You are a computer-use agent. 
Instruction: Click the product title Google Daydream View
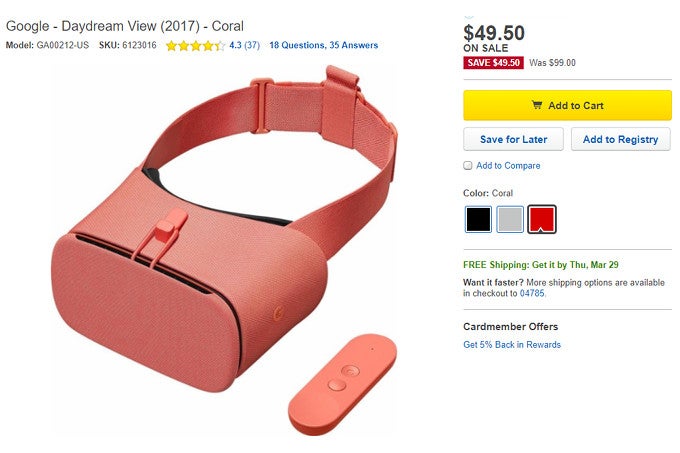[124, 26]
